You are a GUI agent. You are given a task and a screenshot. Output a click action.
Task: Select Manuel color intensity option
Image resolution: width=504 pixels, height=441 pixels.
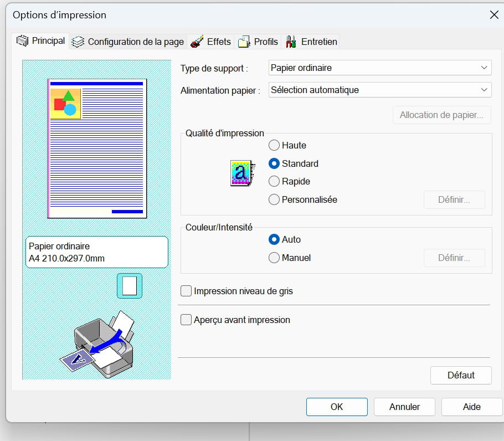(274, 258)
